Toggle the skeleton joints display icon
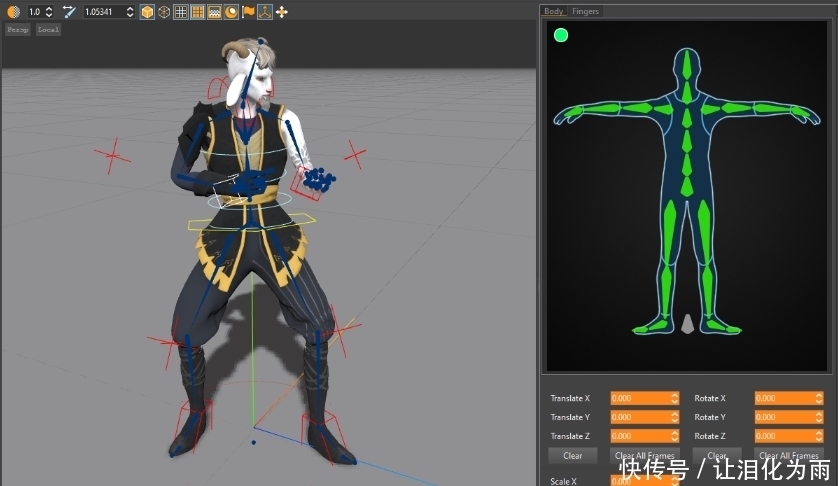 pyautogui.click(x=264, y=12)
